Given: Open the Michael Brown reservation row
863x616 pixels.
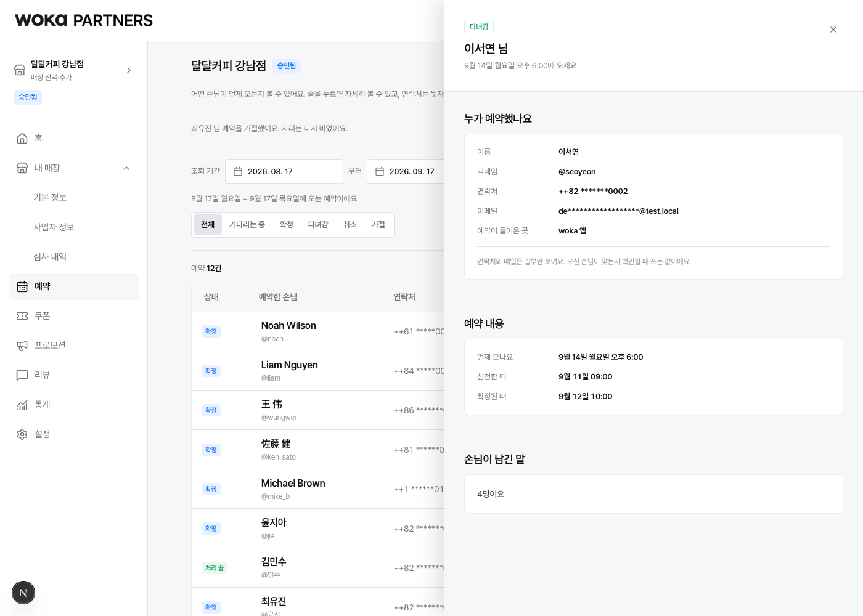Looking at the screenshot, I should [x=318, y=489].
